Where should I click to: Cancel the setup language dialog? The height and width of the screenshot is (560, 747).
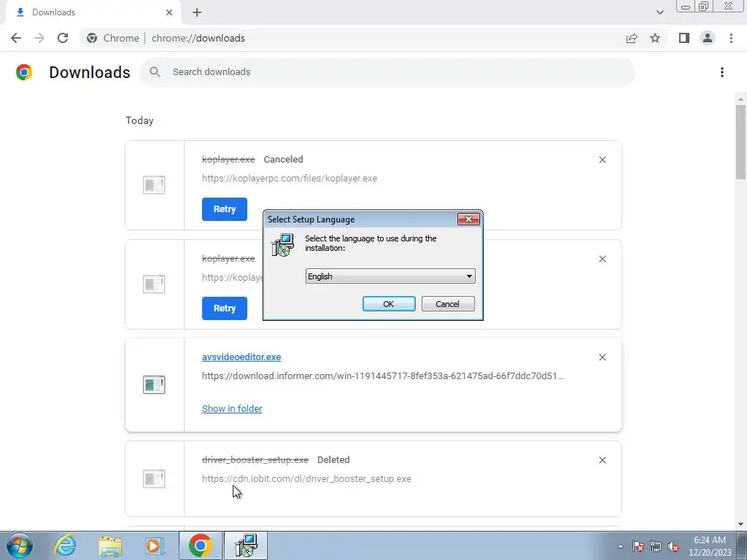point(448,304)
